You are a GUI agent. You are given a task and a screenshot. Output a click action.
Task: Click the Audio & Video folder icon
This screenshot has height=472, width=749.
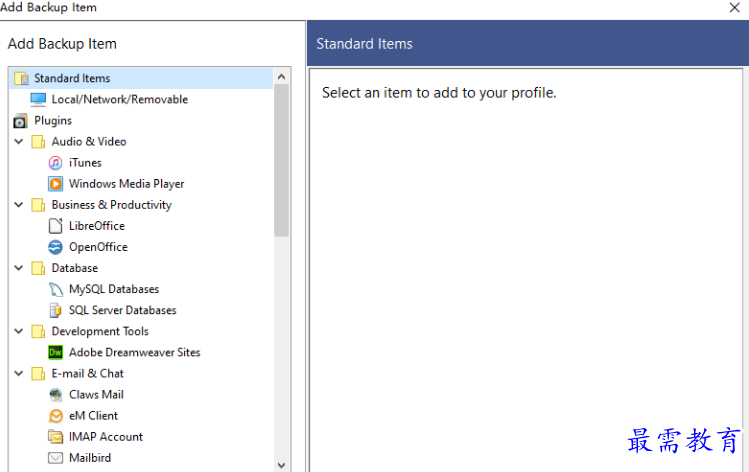coord(38,142)
